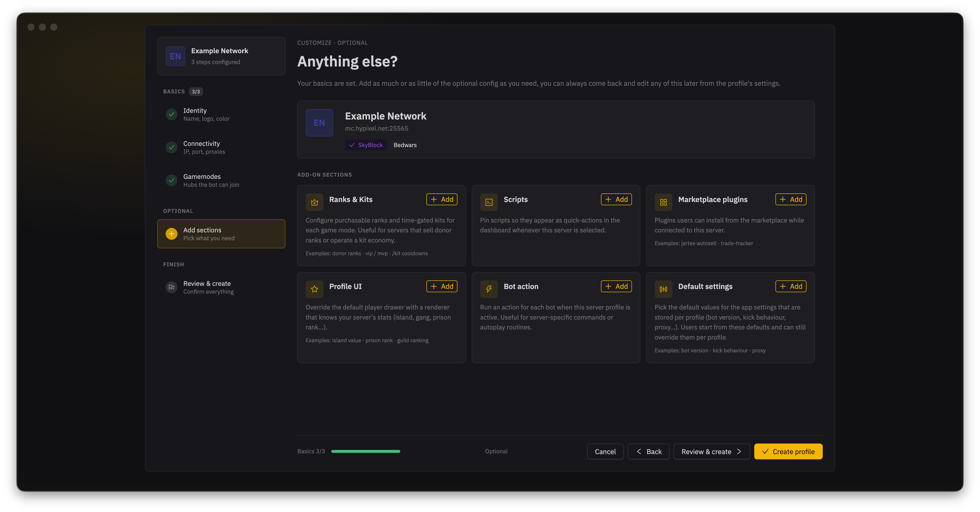The image size is (980, 512).
Task: Jump to Review & create in sidebar
Action: coord(221,287)
